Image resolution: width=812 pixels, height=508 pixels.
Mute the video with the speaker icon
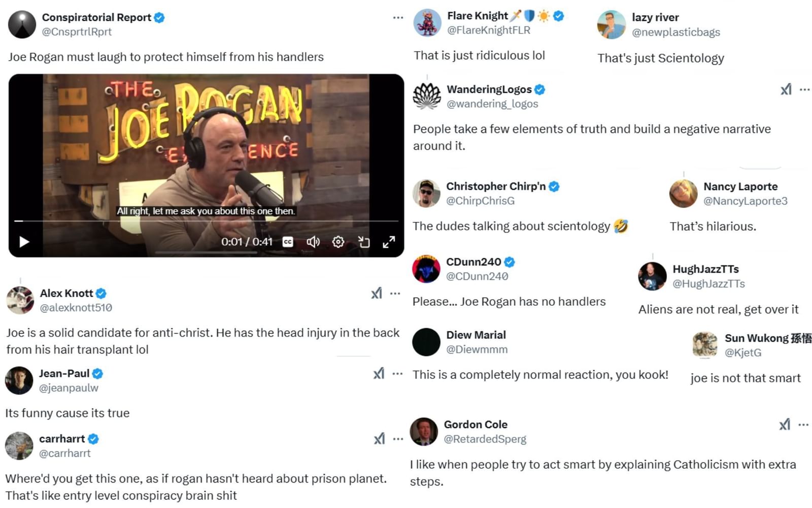coord(314,242)
